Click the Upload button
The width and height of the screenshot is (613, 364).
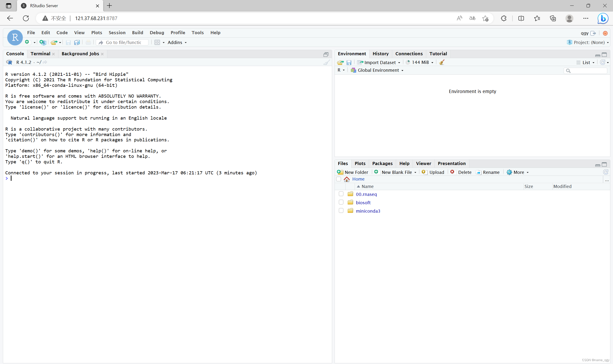pyautogui.click(x=433, y=172)
